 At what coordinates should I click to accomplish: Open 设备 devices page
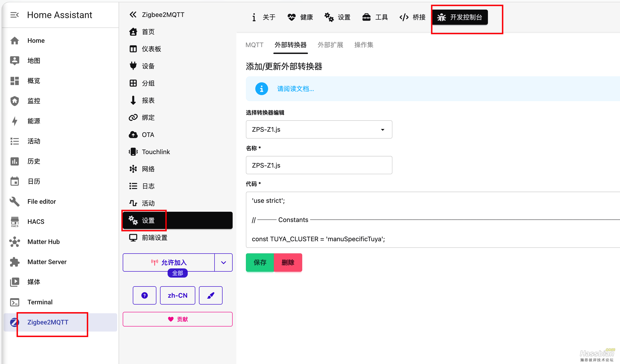tap(177, 66)
